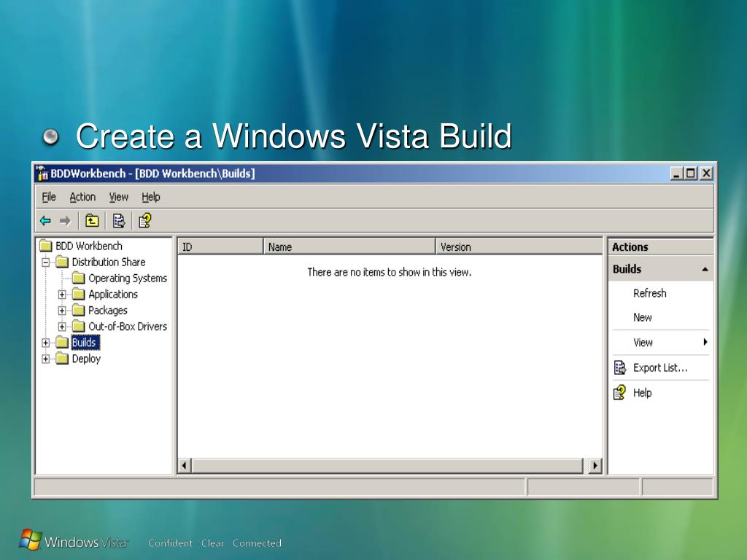Minimize the BDDWorkbench window
Viewport: 747px width, 560px height.
677,174
